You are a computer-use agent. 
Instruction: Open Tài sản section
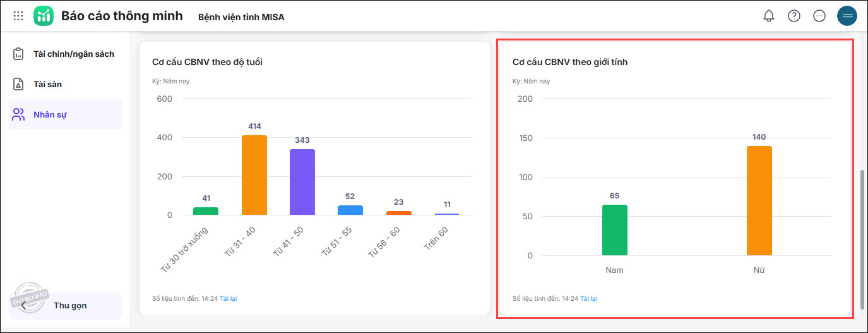pos(65,84)
